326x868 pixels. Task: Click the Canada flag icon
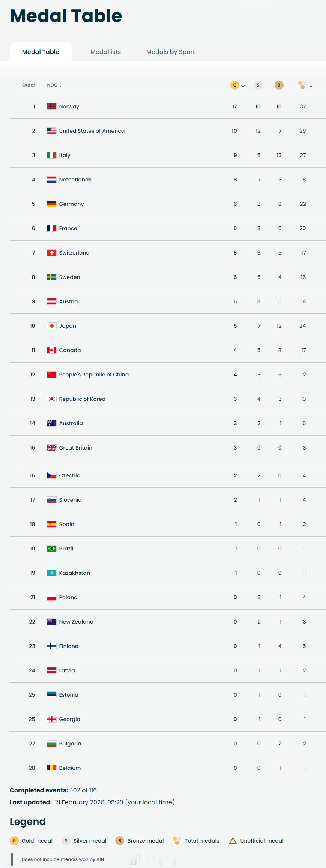pyautogui.click(x=52, y=350)
